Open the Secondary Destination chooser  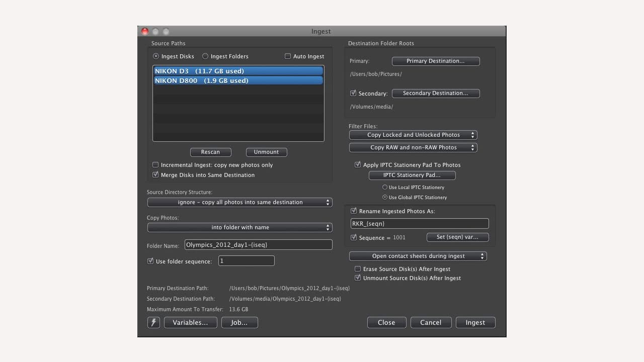coord(436,93)
